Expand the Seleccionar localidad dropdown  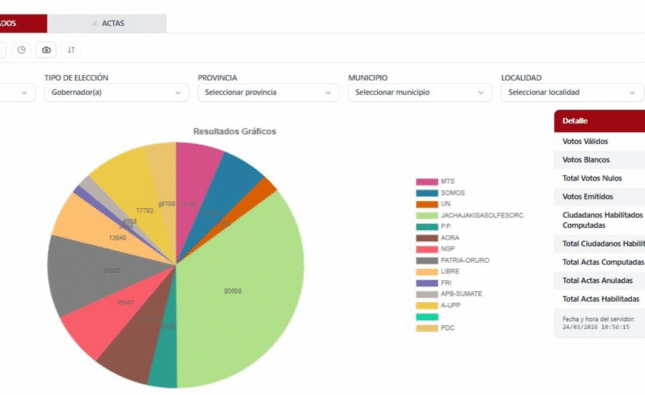[x=572, y=93]
